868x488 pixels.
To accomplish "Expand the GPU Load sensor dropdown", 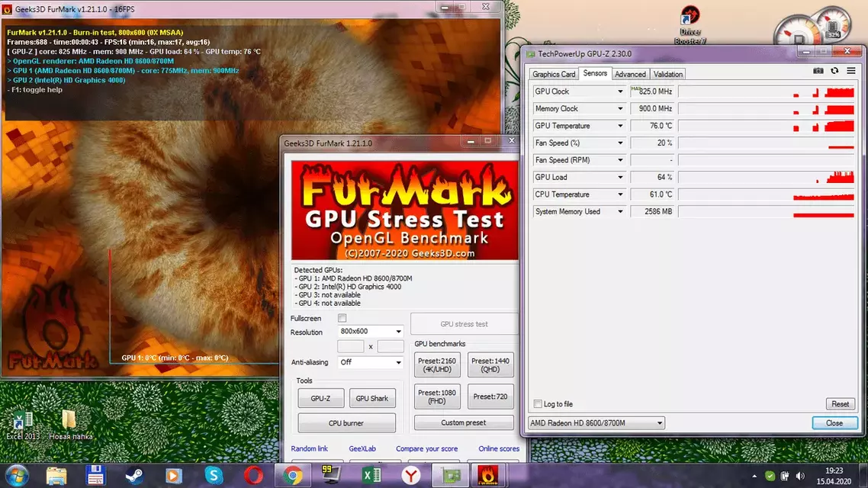I will coord(620,177).
